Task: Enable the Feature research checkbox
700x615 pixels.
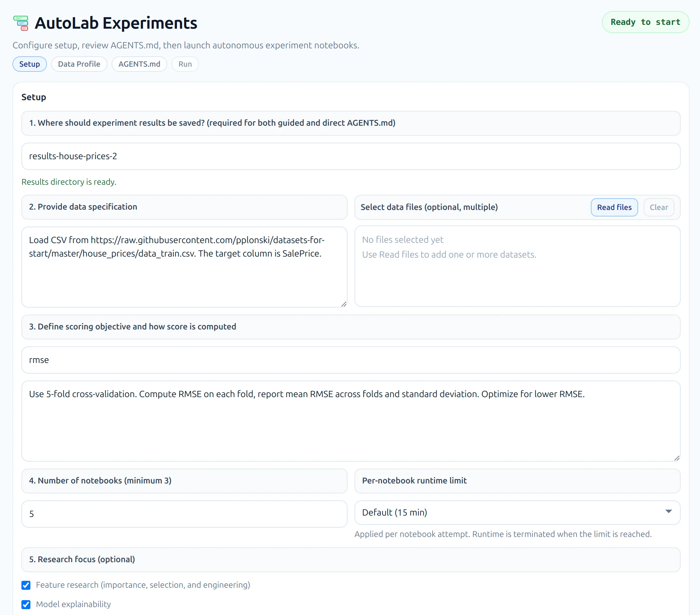Action: [x=26, y=585]
